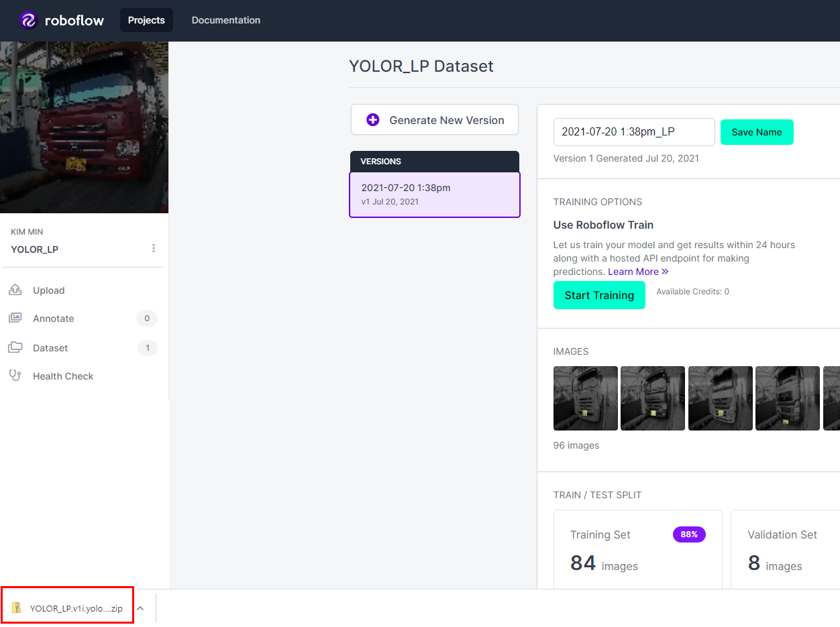Image resolution: width=840 pixels, height=627 pixels.
Task: Click 'Available Credits: 0' text
Action: pos(692,292)
